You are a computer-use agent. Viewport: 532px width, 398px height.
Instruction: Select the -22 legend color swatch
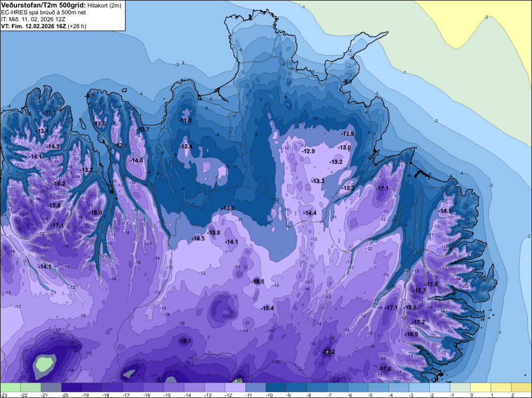[31, 387]
